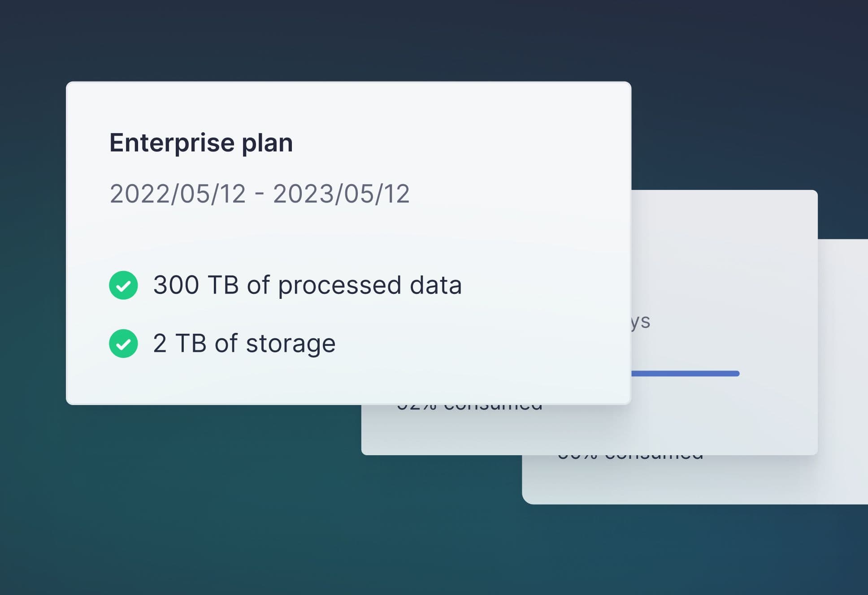Click the "300 TB of processed data" text
This screenshot has height=595, width=868.
[x=307, y=285]
